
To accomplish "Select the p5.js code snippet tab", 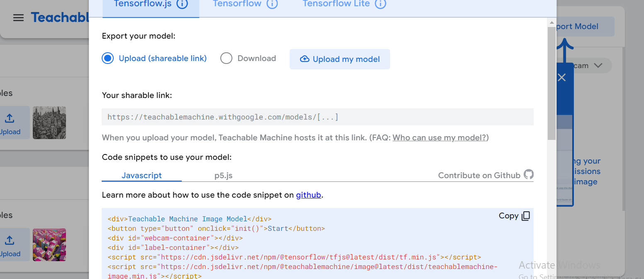I will click(x=223, y=175).
